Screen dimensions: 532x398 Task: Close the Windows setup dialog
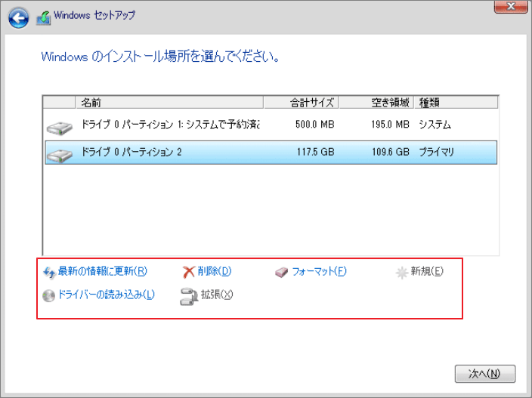[x=511, y=6]
